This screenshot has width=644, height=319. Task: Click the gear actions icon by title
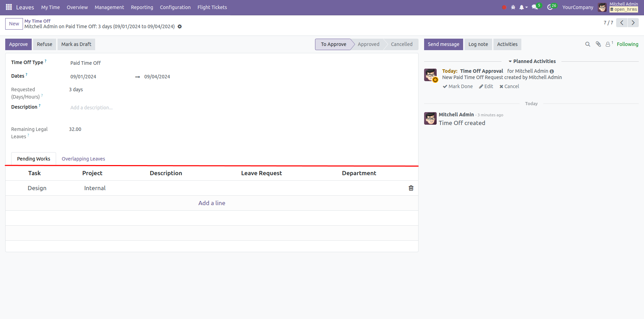[180, 26]
